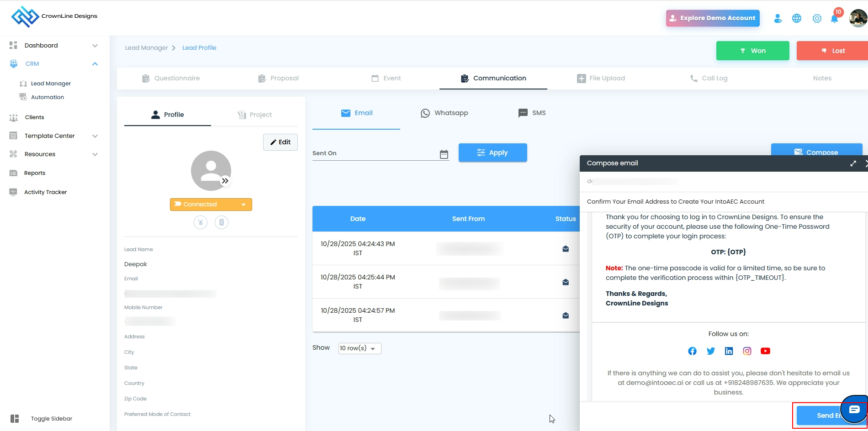Screen dimensions: 868x431
Task: Open the 10 row(s) dropdown
Action: click(360, 348)
